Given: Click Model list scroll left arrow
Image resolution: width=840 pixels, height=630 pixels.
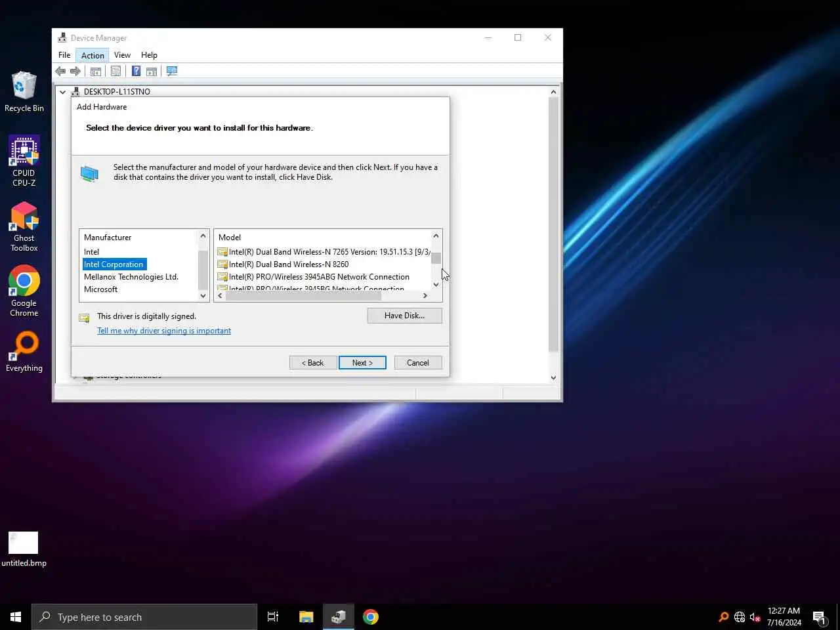Looking at the screenshot, I should (220, 296).
